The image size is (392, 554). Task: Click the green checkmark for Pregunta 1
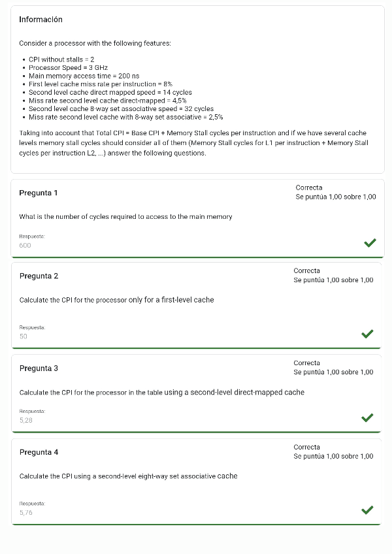[x=370, y=243]
